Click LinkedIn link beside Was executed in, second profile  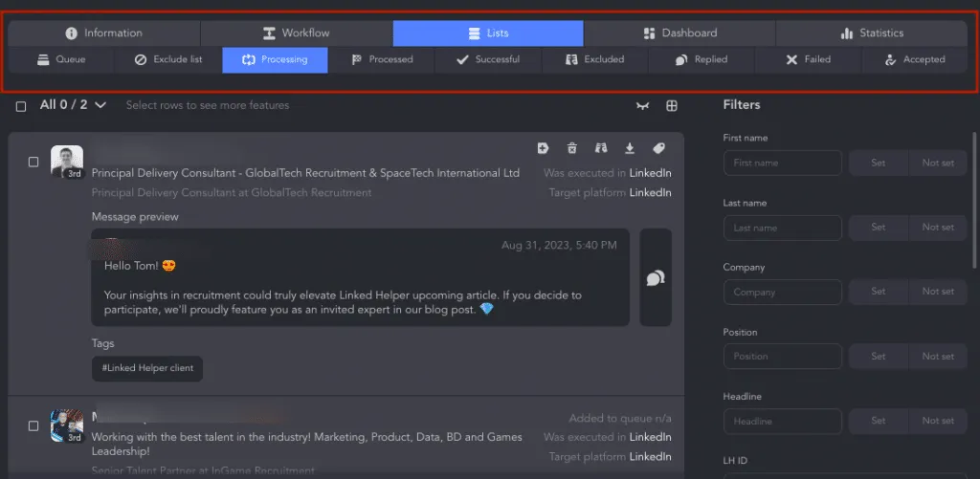tap(651, 437)
